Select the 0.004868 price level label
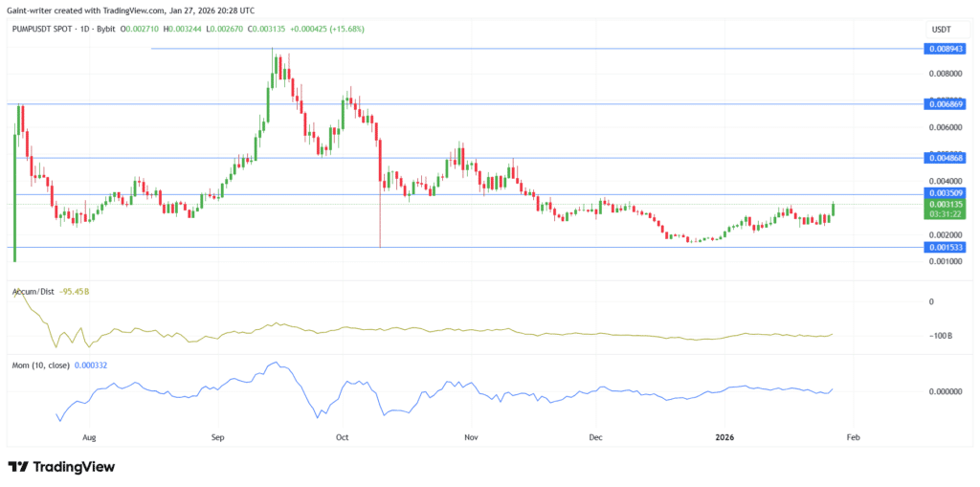980x487 pixels. click(x=945, y=158)
